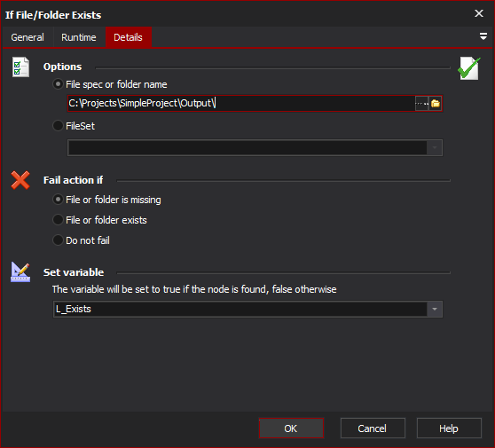Click the Cancel button
The height and width of the screenshot is (448, 495).
click(x=373, y=428)
